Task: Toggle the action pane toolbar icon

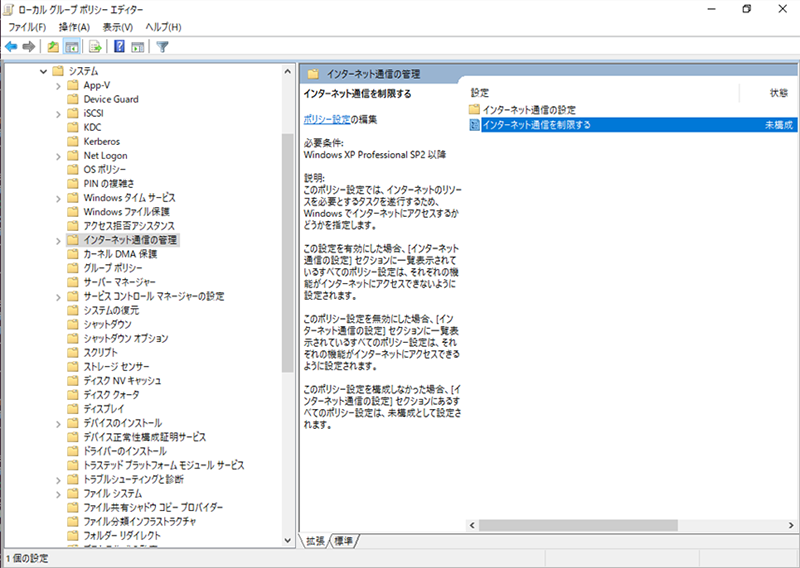Action: (x=138, y=47)
